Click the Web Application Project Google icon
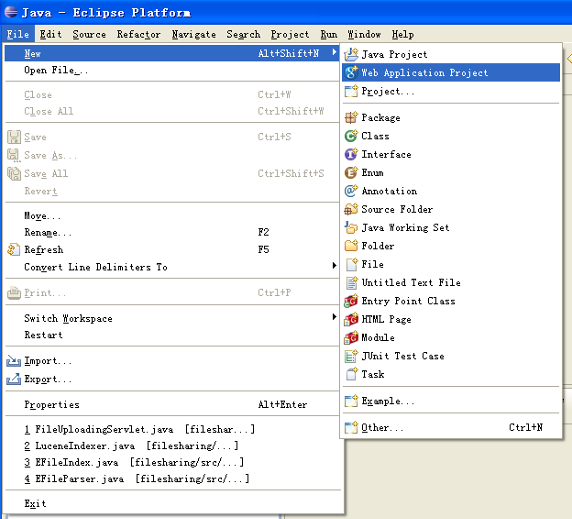 351,72
